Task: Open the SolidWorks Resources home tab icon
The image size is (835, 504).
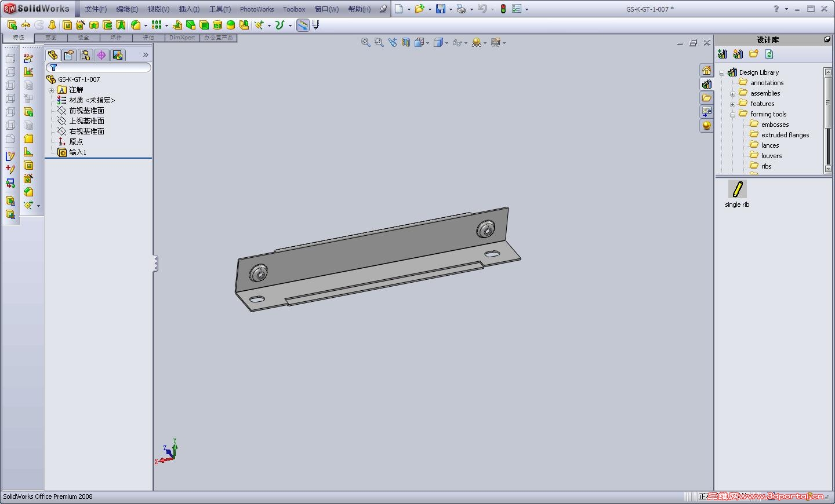Action: click(x=707, y=71)
